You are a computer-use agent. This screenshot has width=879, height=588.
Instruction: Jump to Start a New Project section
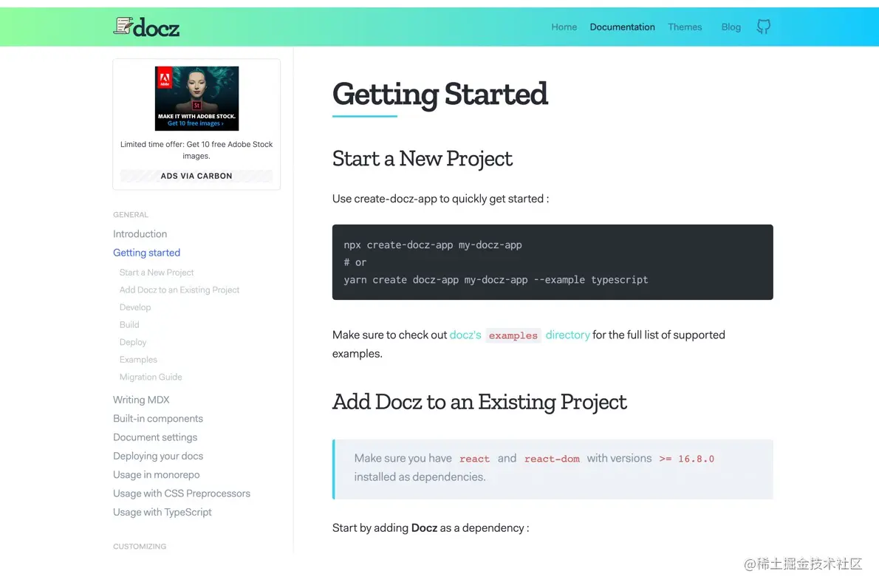(x=157, y=273)
